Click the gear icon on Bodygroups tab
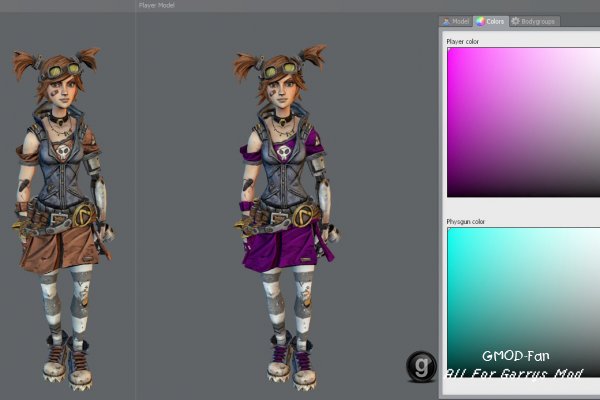Viewport: 600px width, 400px height. (x=515, y=21)
